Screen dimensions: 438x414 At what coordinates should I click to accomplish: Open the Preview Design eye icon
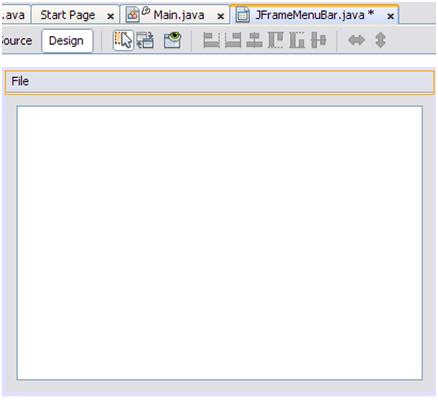coord(172,40)
